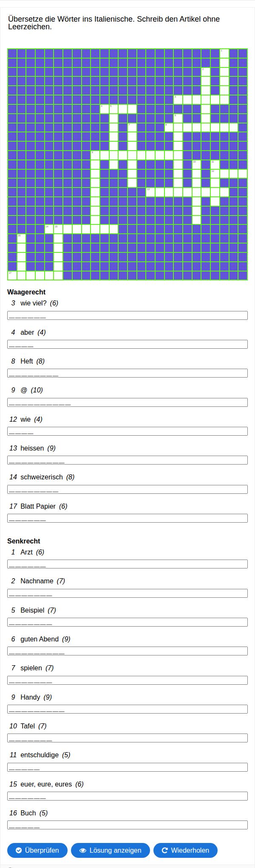Focus the 'Buch' answer field
This screenshot has width=255, height=868.
[x=127, y=825]
